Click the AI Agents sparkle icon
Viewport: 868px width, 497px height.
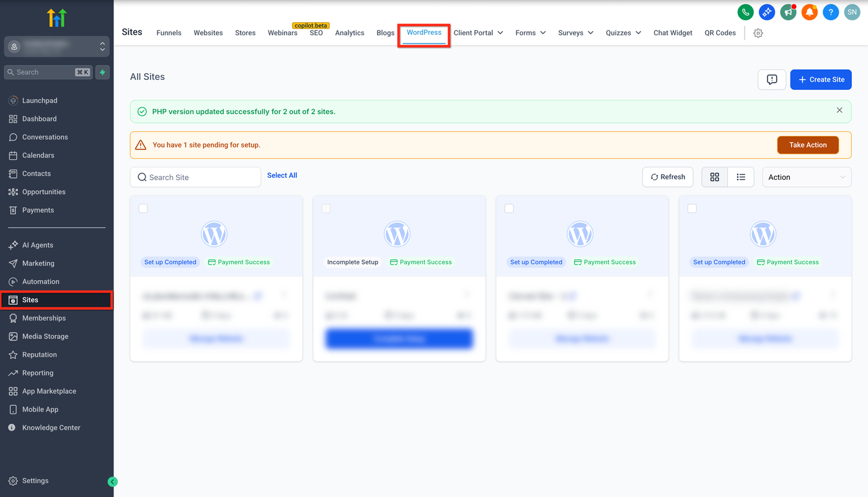point(13,245)
